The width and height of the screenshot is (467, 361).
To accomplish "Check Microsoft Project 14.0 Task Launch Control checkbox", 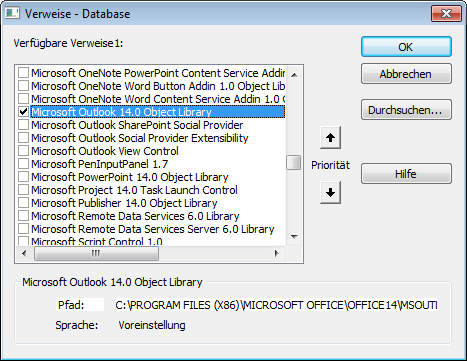I will [x=23, y=190].
